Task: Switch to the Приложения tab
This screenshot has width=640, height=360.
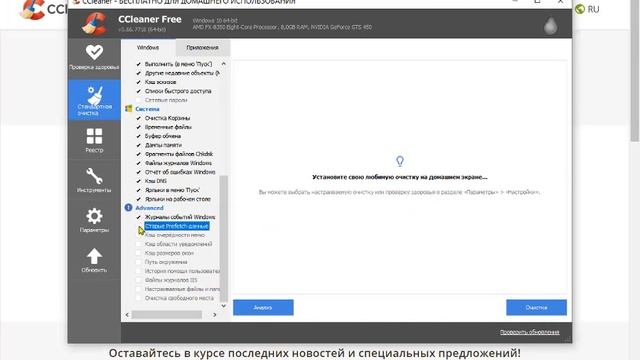Action: tap(202, 48)
